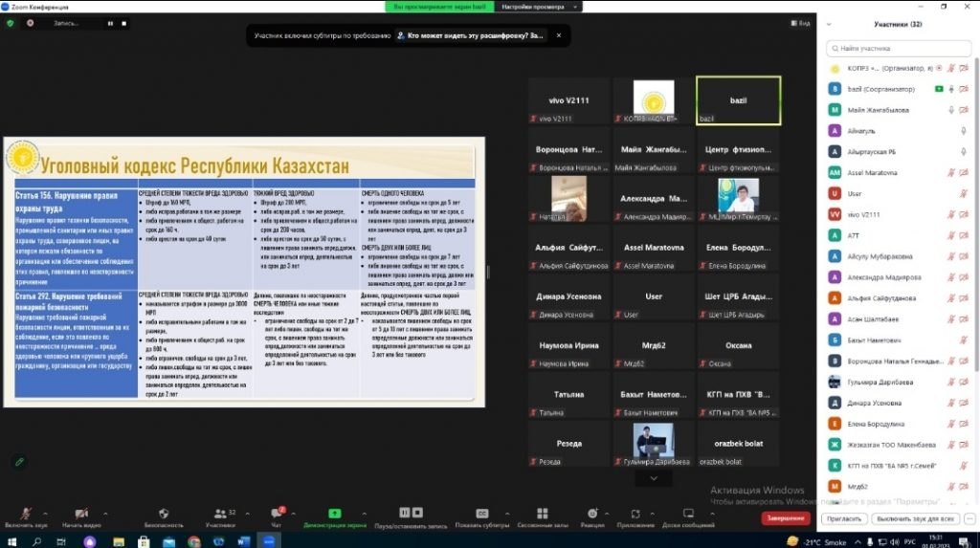This screenshot has height=548, width=980.
Task: Unmute microphone with Включить звук button
Action: click(26, 515)
